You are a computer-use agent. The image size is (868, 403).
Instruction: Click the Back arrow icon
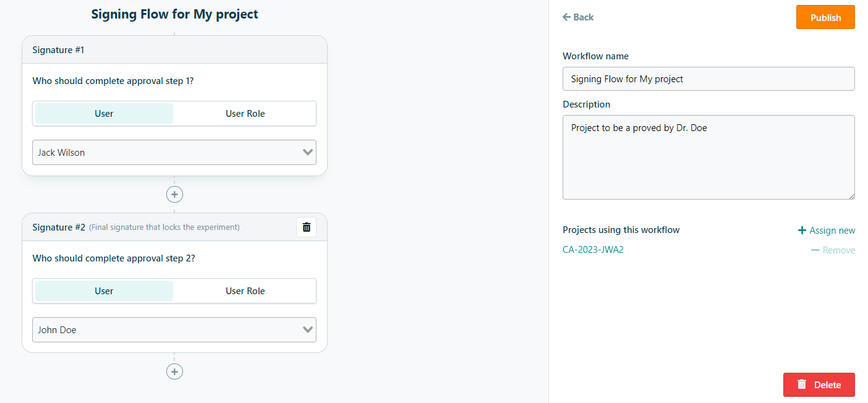coord(566,17)
